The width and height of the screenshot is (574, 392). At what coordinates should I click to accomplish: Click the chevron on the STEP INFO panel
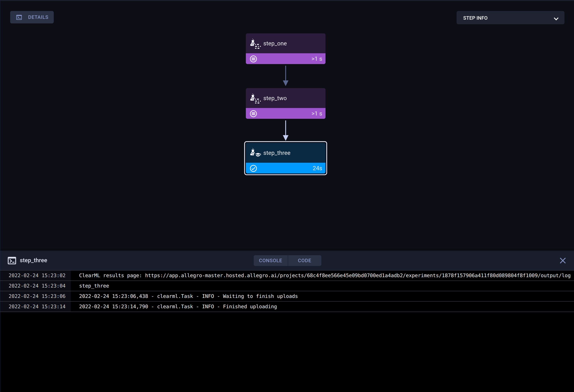(x=556, y=18)
